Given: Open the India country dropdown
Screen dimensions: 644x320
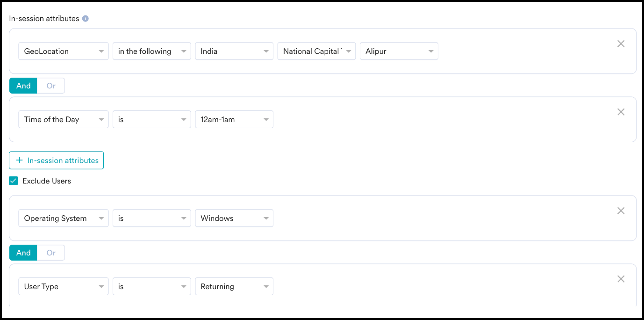Looking at the screenshot, I should (234, 51).
